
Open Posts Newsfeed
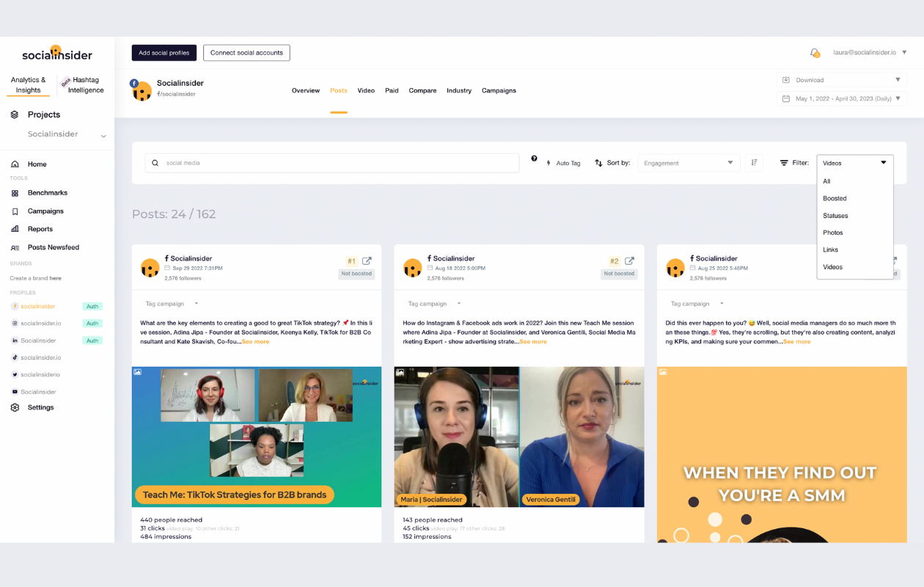click(53, 247)
